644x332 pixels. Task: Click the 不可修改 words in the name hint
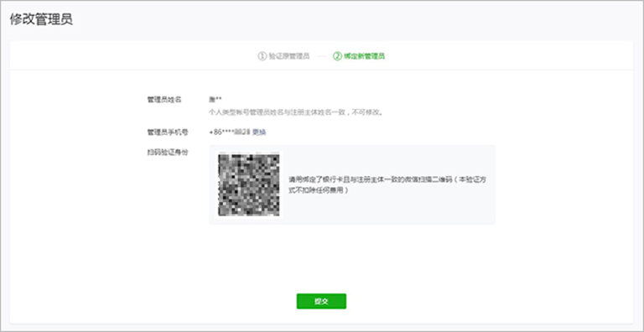pos(365,112)
